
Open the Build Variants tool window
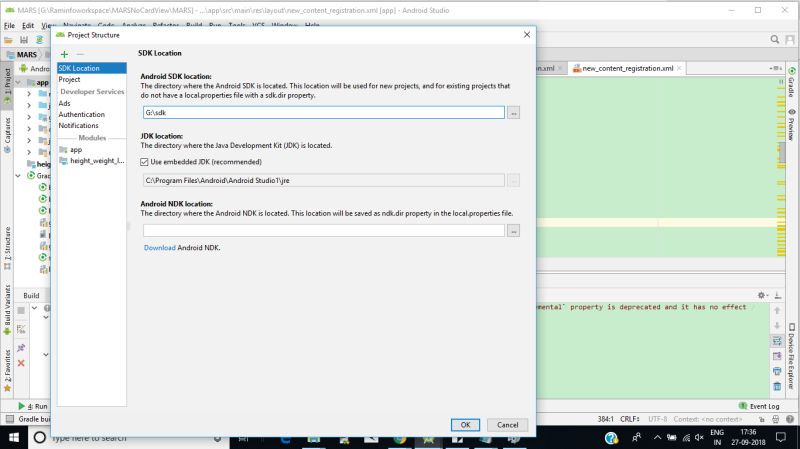tap(7, 309)
